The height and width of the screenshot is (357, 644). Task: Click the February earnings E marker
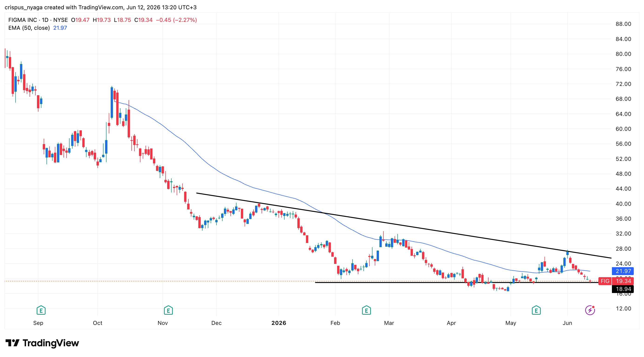coord(366,310)
